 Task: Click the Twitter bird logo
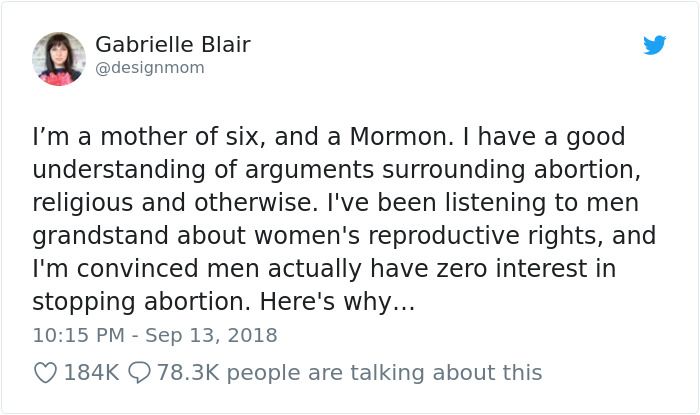coord(654,46)
